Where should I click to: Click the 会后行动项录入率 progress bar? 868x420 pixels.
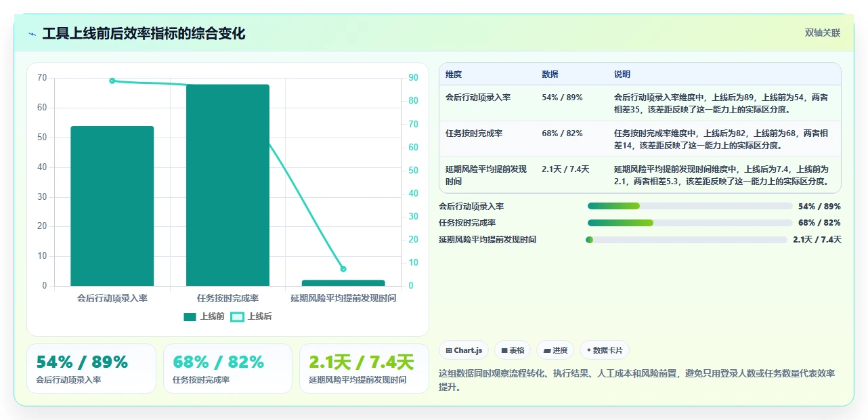point(690,206)
